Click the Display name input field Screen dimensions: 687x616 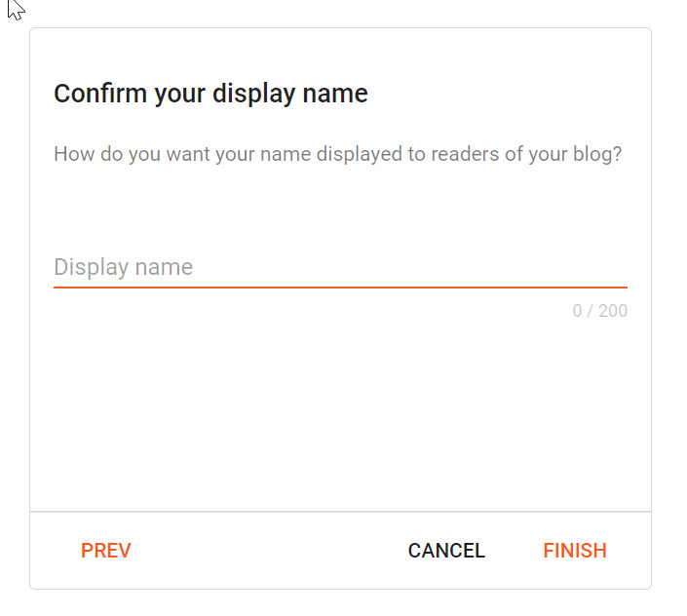click(340, 267)
